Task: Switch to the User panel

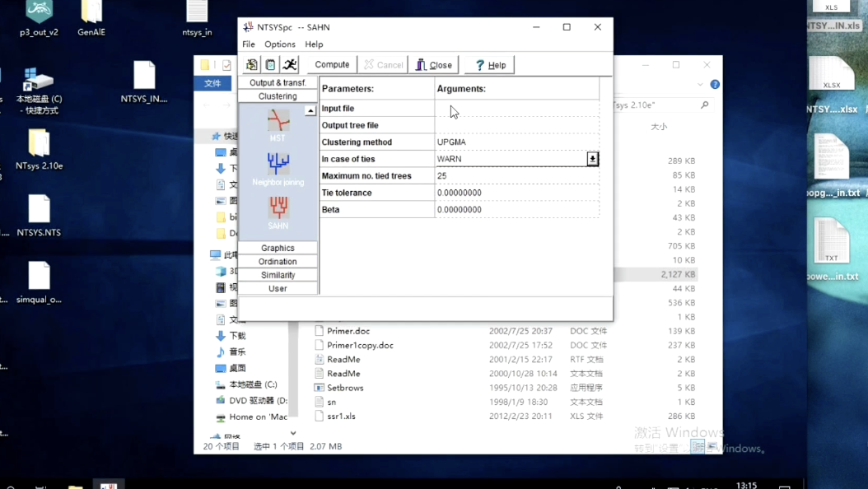Action: (278, 288)
